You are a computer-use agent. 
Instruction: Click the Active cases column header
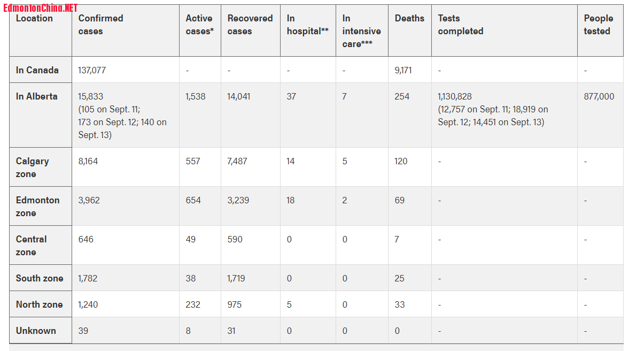(199, 25)
